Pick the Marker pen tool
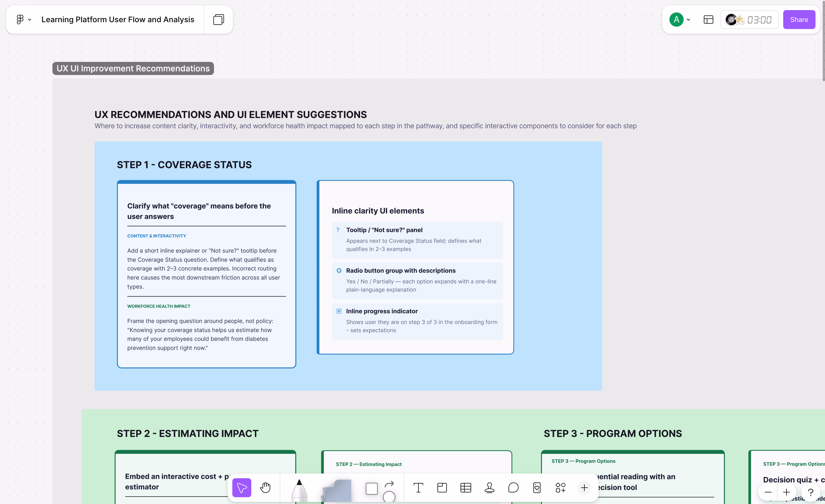Image resolution: width=825 pixels, height=504 pixels. click(x=299, y=491)
